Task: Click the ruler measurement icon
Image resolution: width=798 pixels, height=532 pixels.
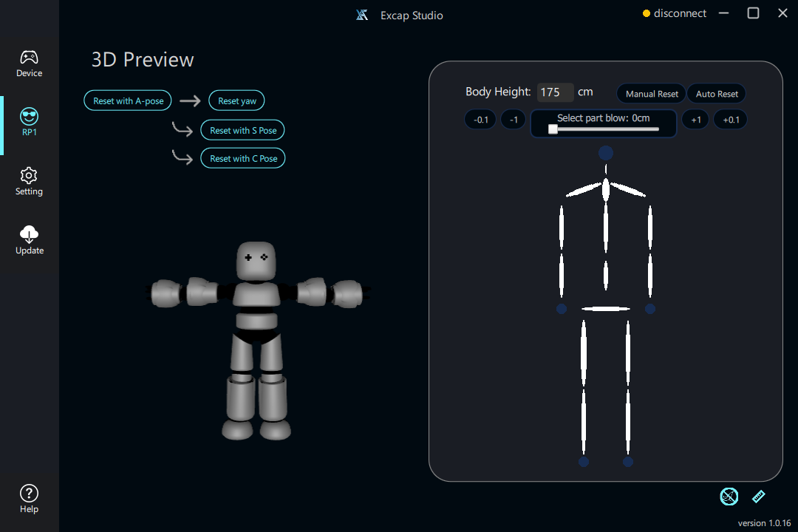Action: [758, 497]
